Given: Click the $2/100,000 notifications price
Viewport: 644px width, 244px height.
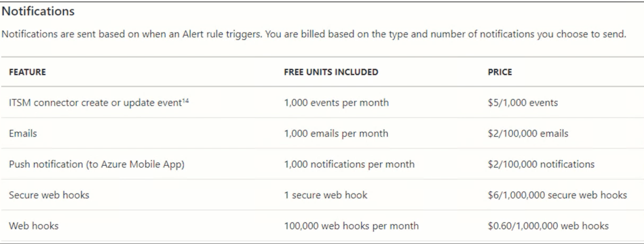Looking at the screenshot, I should click(x=541, y=165).
